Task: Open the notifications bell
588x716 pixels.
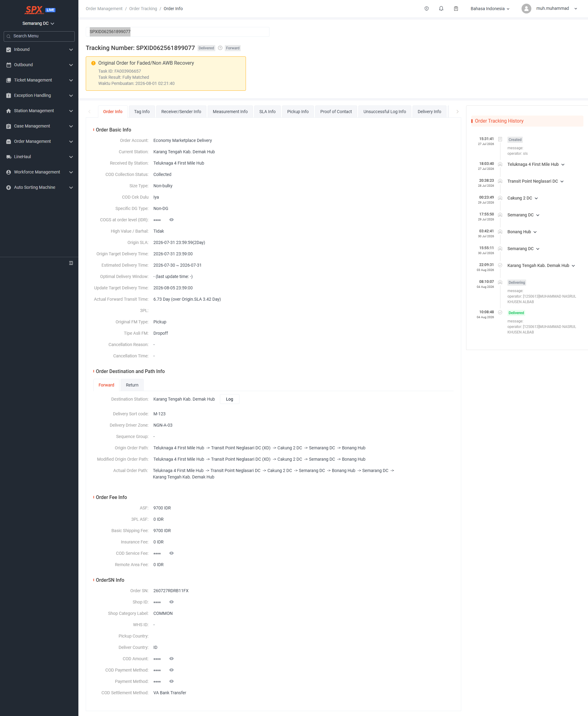Action: [x=441, y=9]
